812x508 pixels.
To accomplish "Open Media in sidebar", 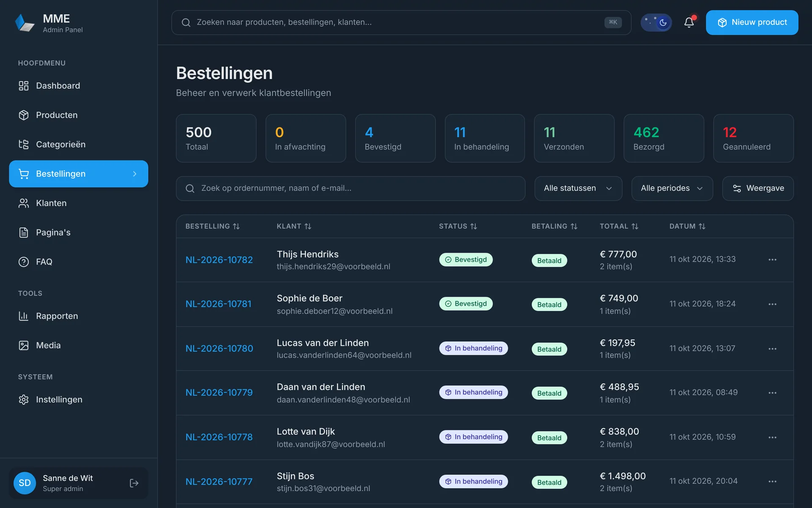I will pyautogui.click(x=79, y=345).
